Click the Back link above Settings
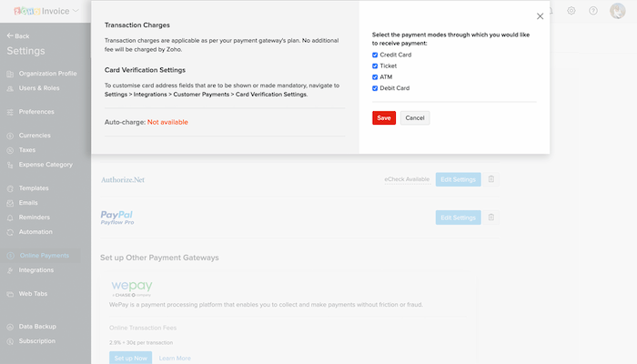 point(18,35)
